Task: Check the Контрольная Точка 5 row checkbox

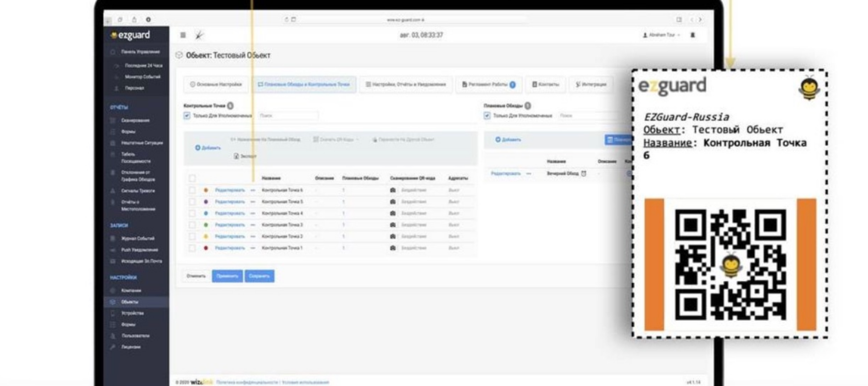Action: pos(192,202)
